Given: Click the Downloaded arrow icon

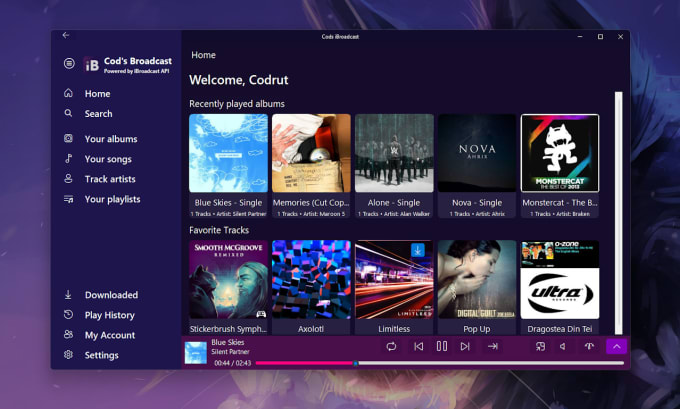Looking at the screenshot, I should tap(68, 294).
